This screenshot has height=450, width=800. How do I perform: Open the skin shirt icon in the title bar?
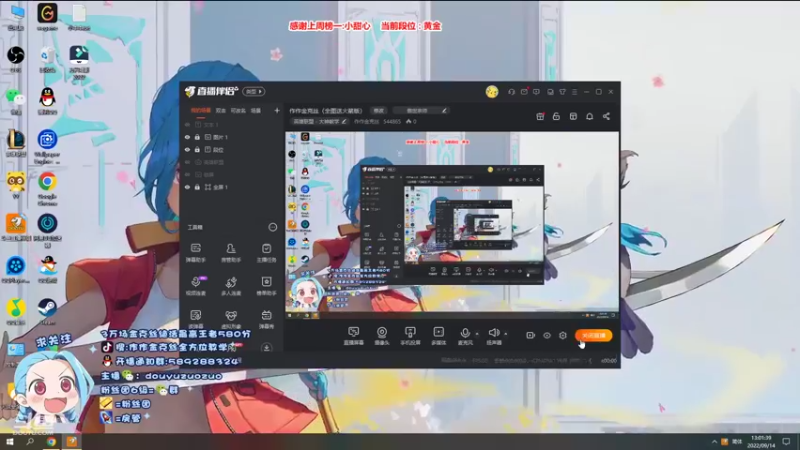pyautogui.click(x=562, y=92)
